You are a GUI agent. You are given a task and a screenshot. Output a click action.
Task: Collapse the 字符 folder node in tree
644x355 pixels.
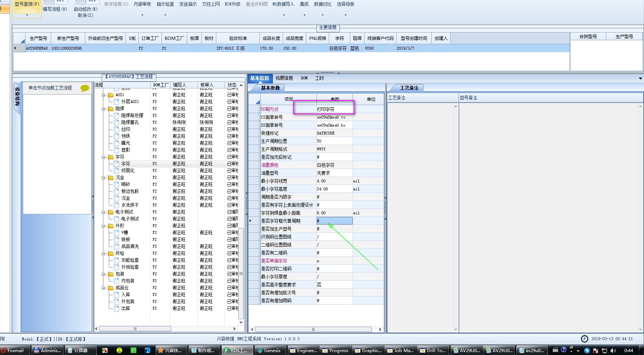[x=104, y=157]
